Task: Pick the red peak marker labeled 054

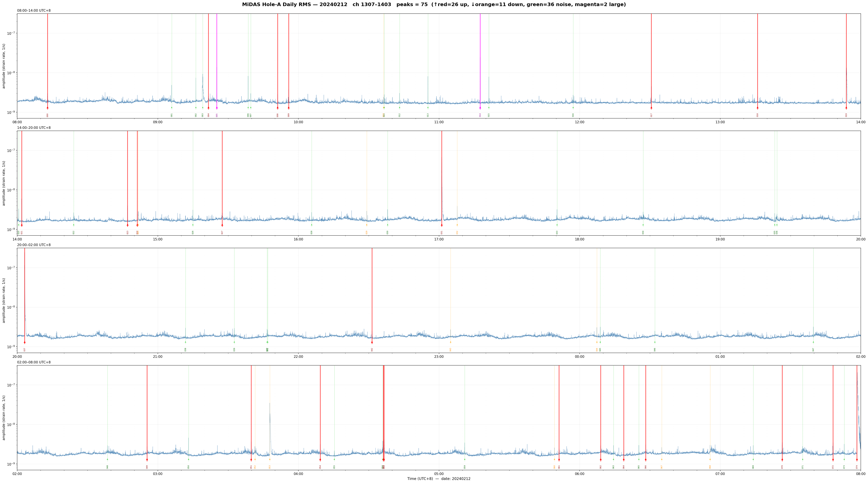Action: point(320,459)
